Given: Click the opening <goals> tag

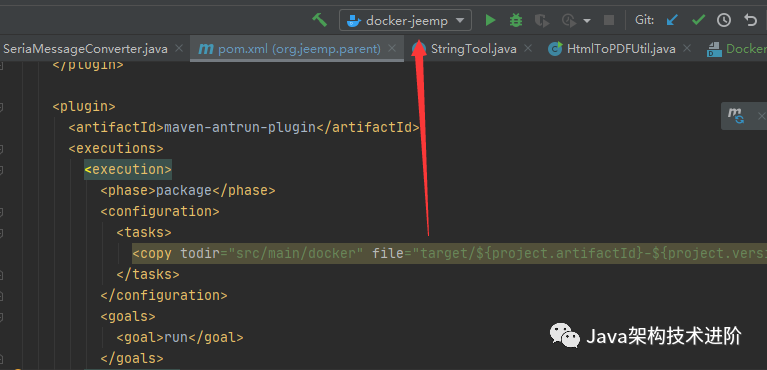Looking at the screenshot, I should click(128, 317).
